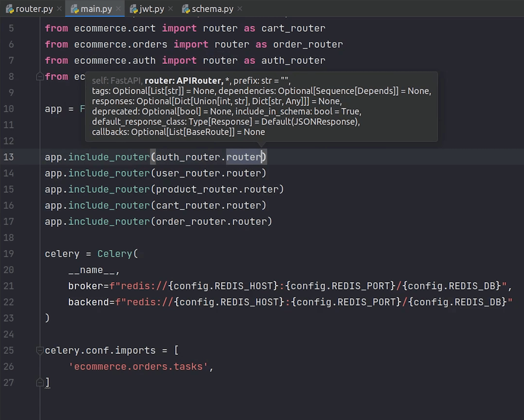Click the parameter info tooltip's router: APIRouter text
524x420 pixels.
pyautogui.click(x=183, y=81)
